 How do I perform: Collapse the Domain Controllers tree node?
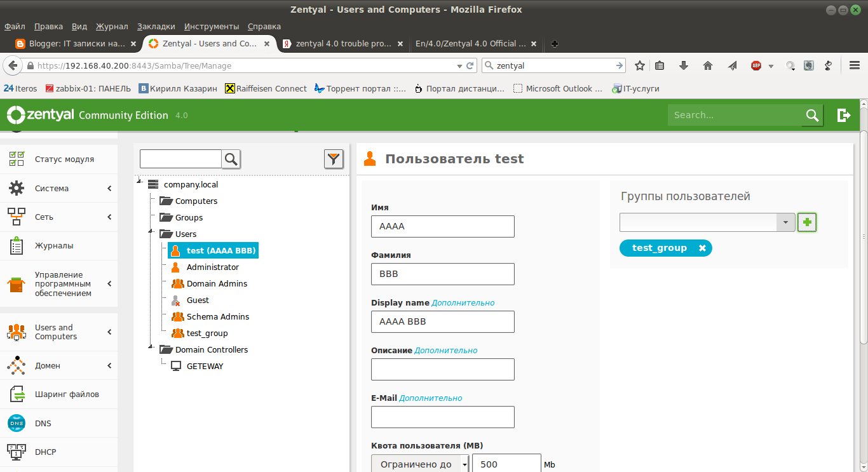tap(151, 346)
